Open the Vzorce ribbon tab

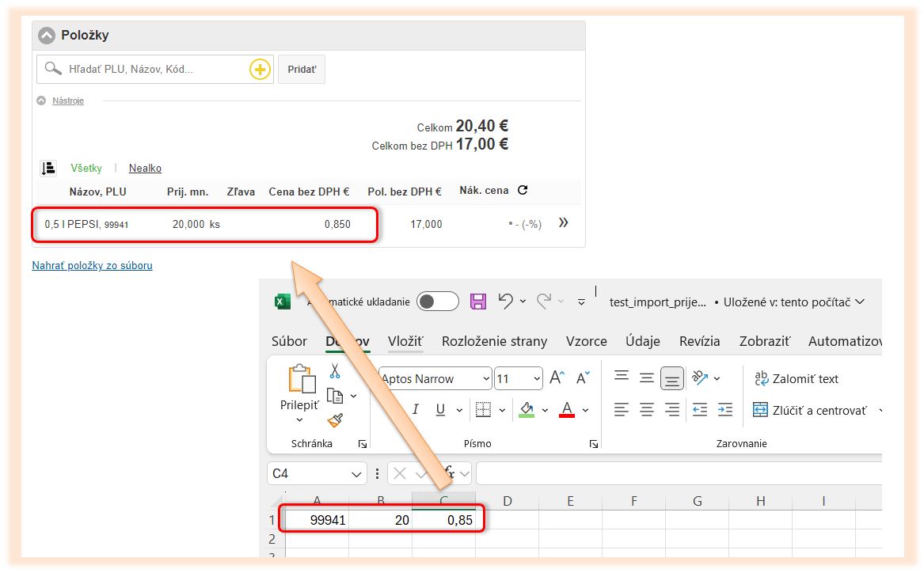click(586, 341)
